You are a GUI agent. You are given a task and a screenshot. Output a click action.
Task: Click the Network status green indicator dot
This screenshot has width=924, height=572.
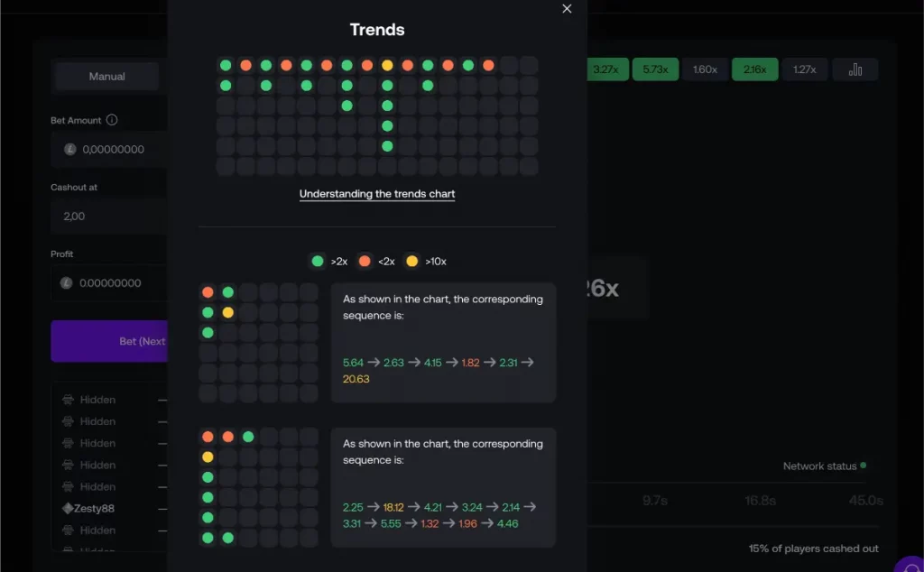(864, 466)
